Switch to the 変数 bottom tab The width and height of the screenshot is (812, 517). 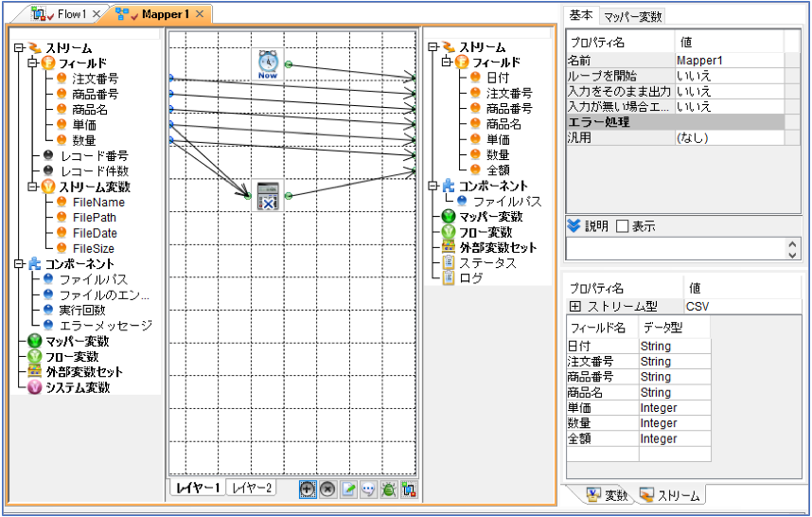click(x=608, y=496)
